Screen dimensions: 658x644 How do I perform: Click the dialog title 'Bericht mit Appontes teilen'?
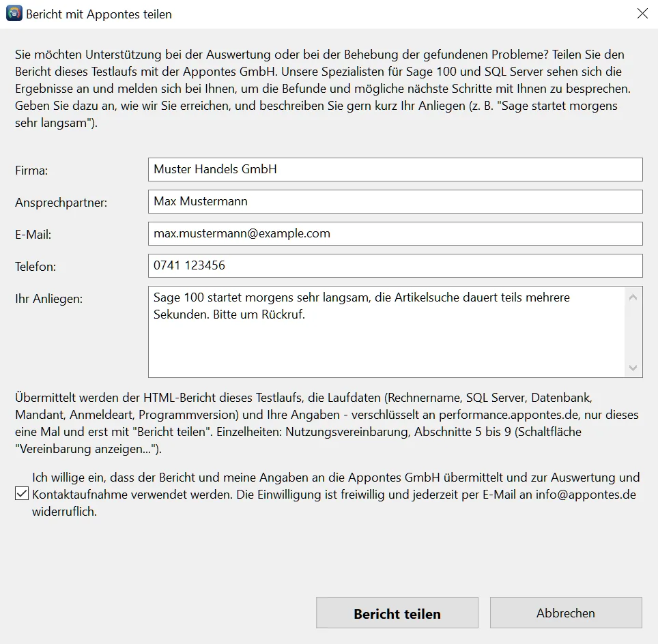pos(99,14)
